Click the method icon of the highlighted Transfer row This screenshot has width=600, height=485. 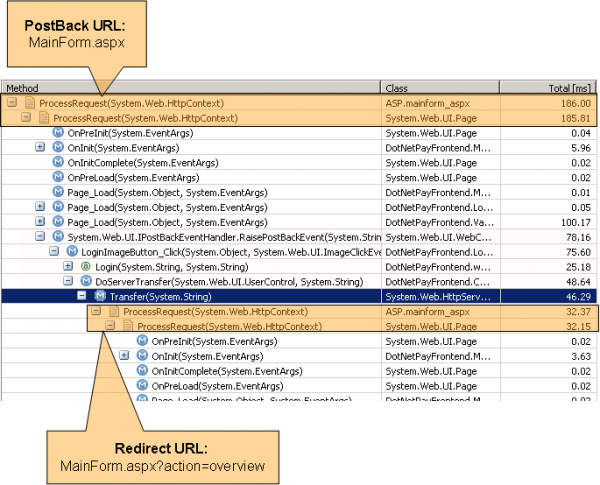(x=100, y=296)
